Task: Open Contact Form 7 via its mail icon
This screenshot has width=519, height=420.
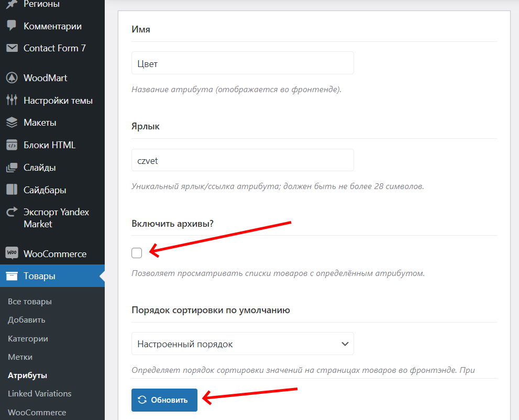Action: coord(12,48)
